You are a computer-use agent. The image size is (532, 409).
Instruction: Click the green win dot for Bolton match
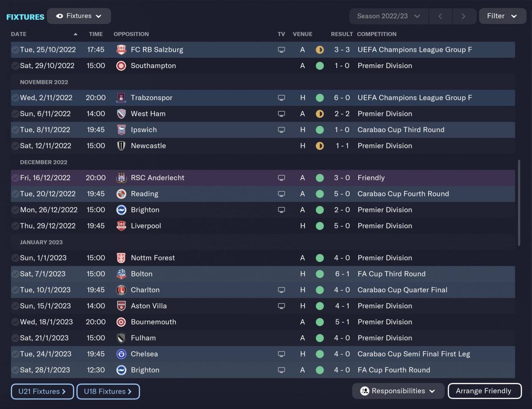point(320,274)
